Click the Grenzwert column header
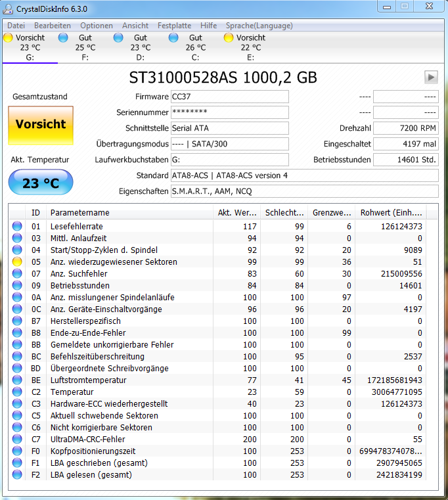 (x=331, y=213)
